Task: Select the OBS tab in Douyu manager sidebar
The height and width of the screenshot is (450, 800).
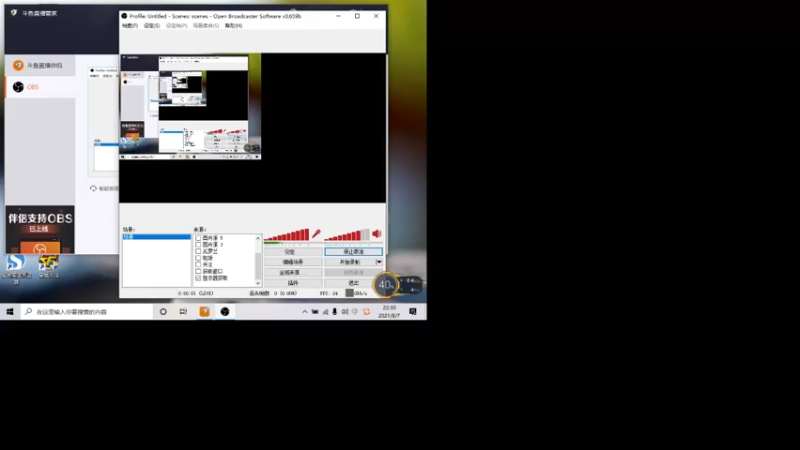Action: click(x=40, y=87)
